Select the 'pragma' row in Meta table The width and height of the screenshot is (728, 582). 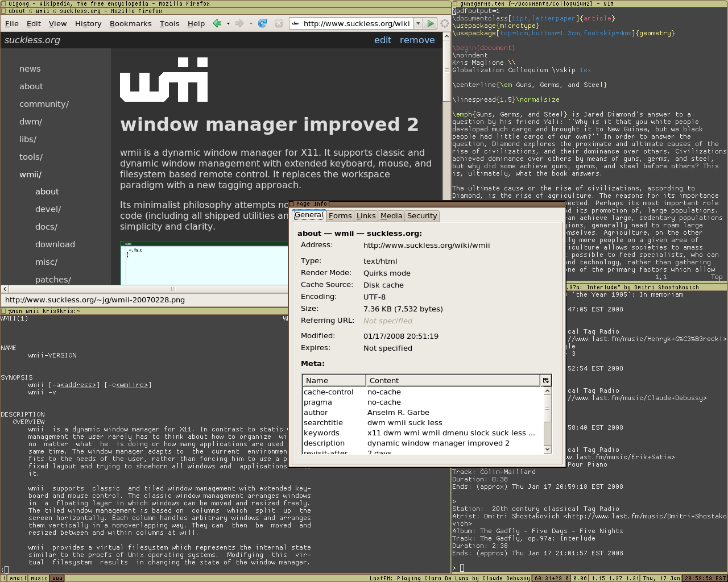(423, 402)
